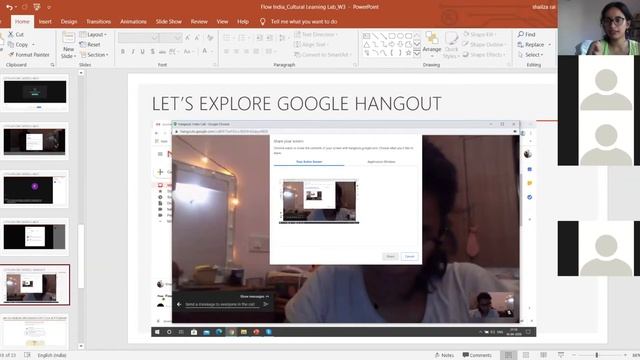Click slide panel scroll-up arrow

pos(81,73)
